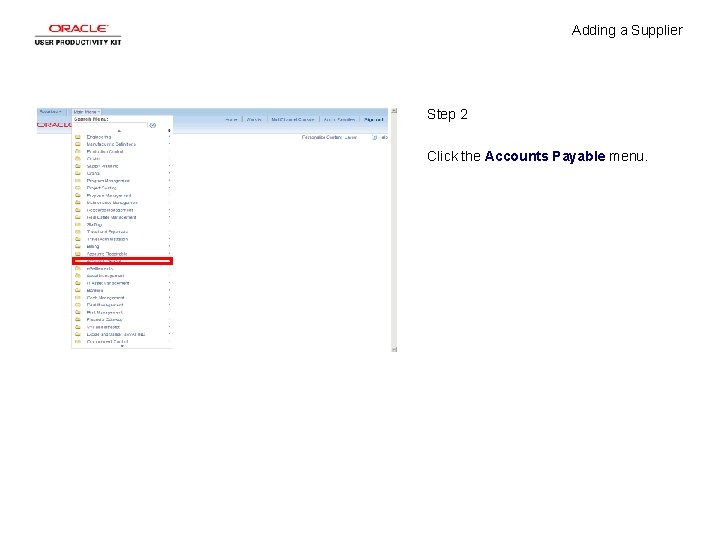Expand the Travel Administration submenu arrow
This screenshot has height=540, width=720.
[x=169, y=239]
